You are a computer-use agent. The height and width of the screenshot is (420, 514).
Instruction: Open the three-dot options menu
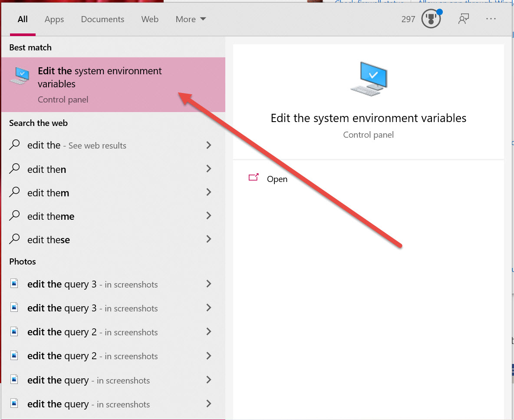click(491, 19)
